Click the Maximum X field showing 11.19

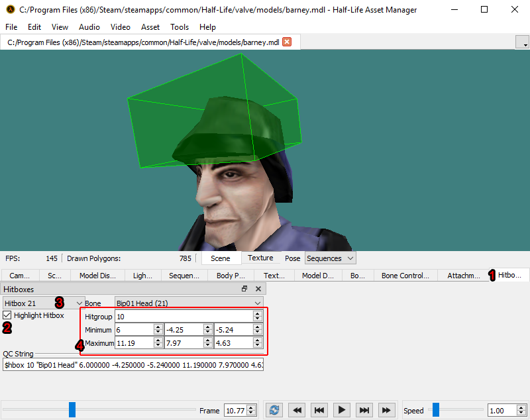click(x=134, y=342)
